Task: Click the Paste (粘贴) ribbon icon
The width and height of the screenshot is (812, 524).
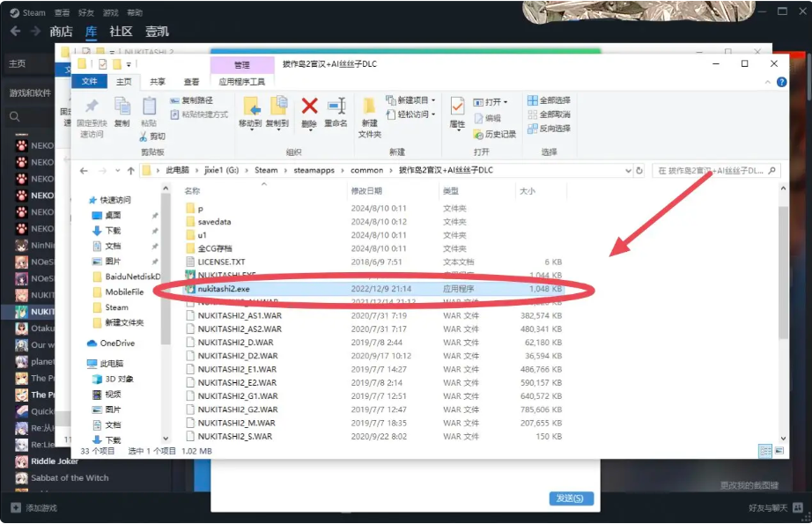Action: point(148,111)
